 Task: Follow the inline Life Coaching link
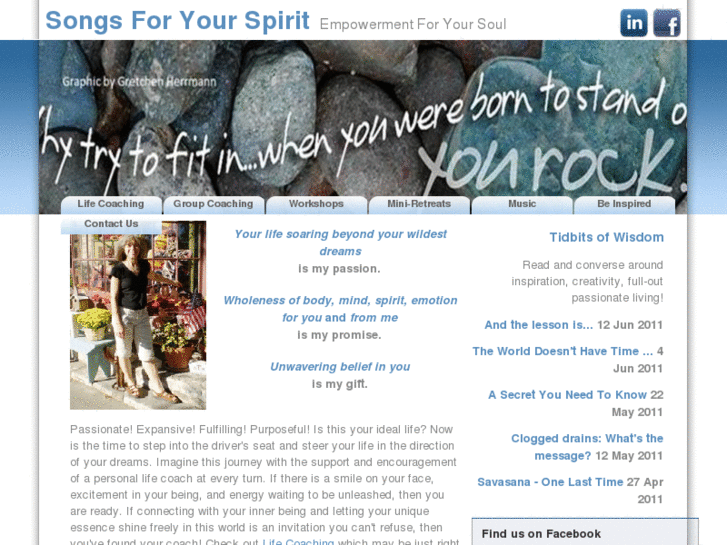298,541
